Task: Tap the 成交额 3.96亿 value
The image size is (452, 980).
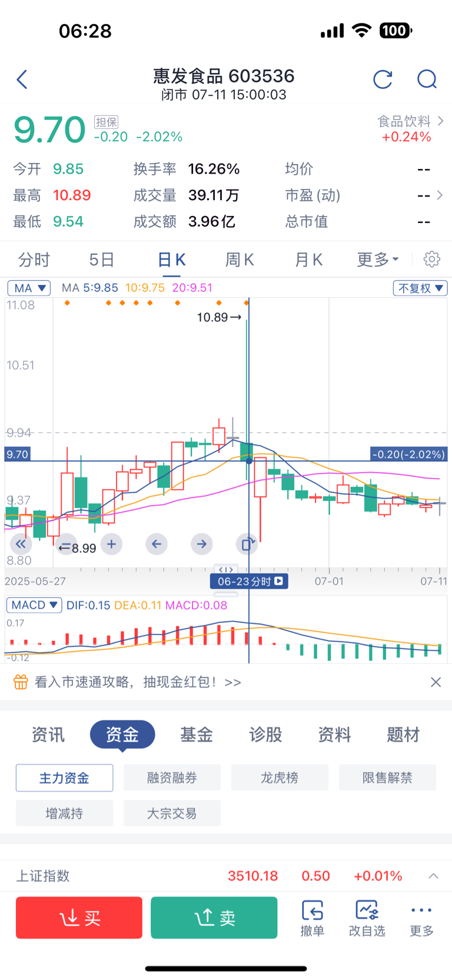Action: [212, 221]
